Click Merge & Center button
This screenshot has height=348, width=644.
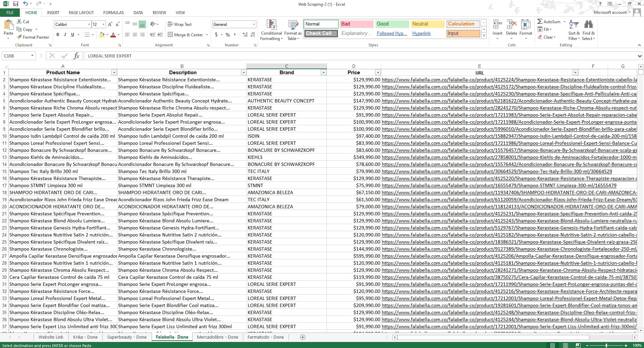pos(185,35)
